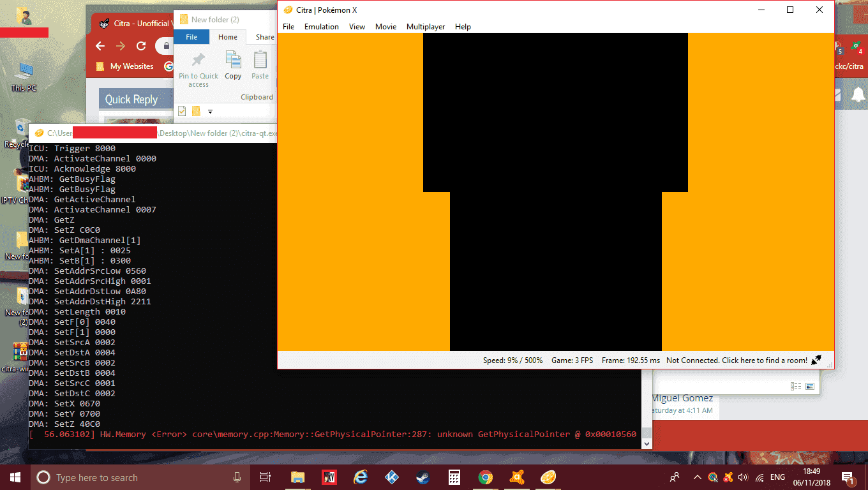Open the clock showing 18:49 06/11/2018
The image size is (868, 490).
(x=811, y=477)
